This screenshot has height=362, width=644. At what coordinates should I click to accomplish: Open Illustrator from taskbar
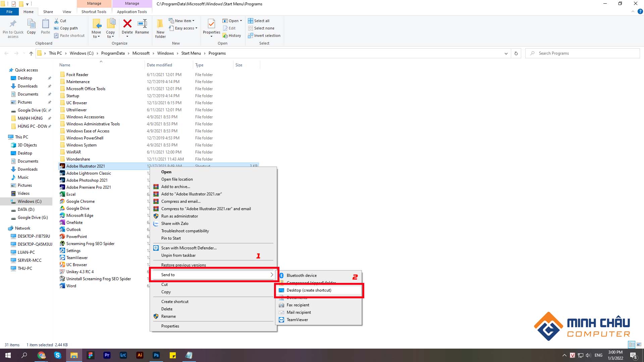point(140,355)
